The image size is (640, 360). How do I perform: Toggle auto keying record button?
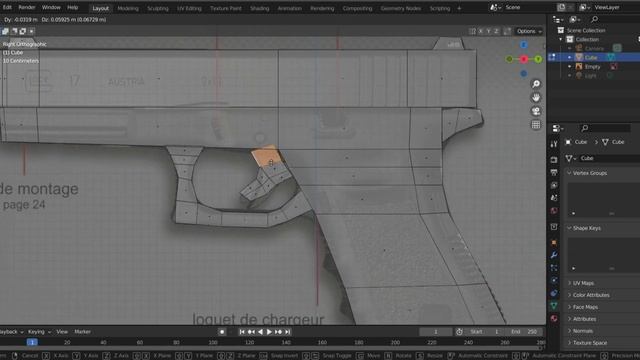tap(222, 332)
